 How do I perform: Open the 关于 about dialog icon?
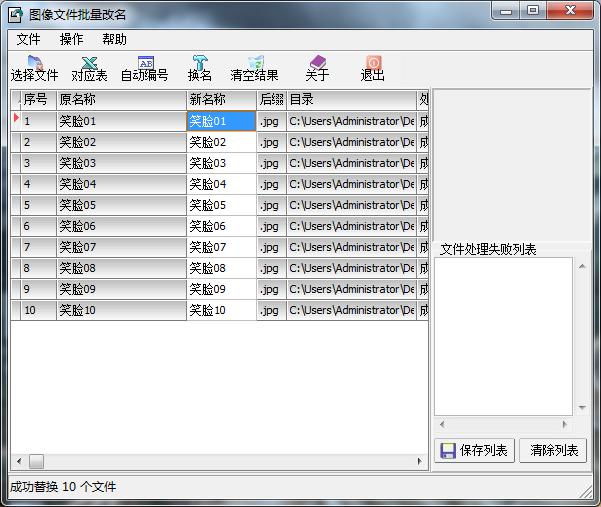click(x=317, y=68)
